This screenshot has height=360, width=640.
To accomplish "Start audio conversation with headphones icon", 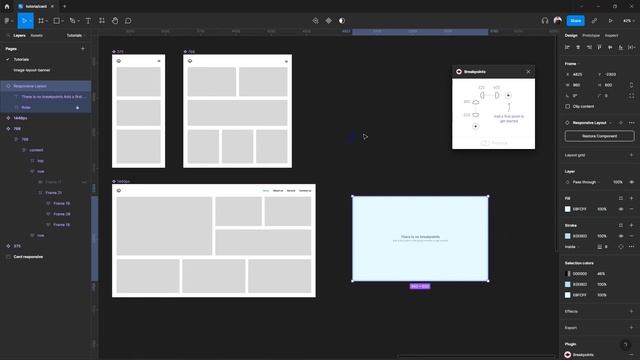I will [x=544, y=21].
